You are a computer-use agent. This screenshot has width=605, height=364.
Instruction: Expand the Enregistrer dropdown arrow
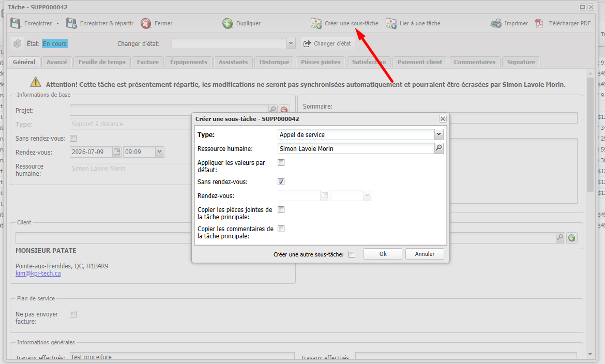click(57, 24)
